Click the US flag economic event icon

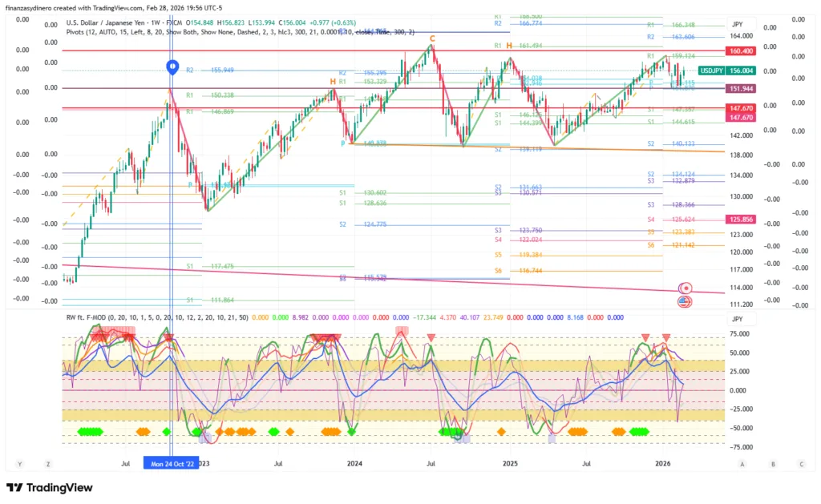684,301
